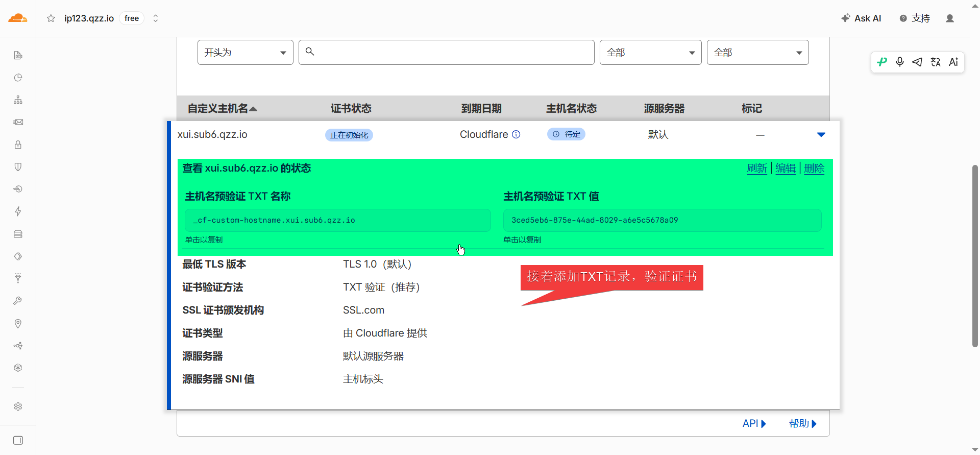Open the Speed lightning bolt icon
Viewport: 980px width, 455px height.
pos(18,211)
